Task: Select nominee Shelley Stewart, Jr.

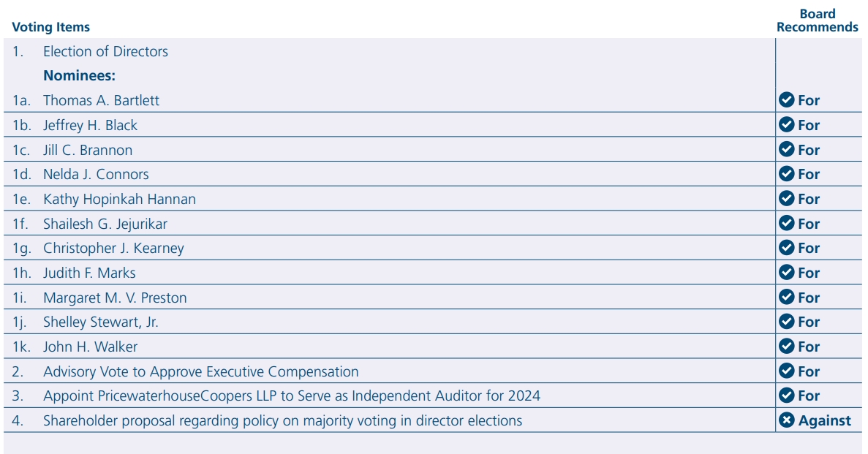Action: [x=100, y=322]
